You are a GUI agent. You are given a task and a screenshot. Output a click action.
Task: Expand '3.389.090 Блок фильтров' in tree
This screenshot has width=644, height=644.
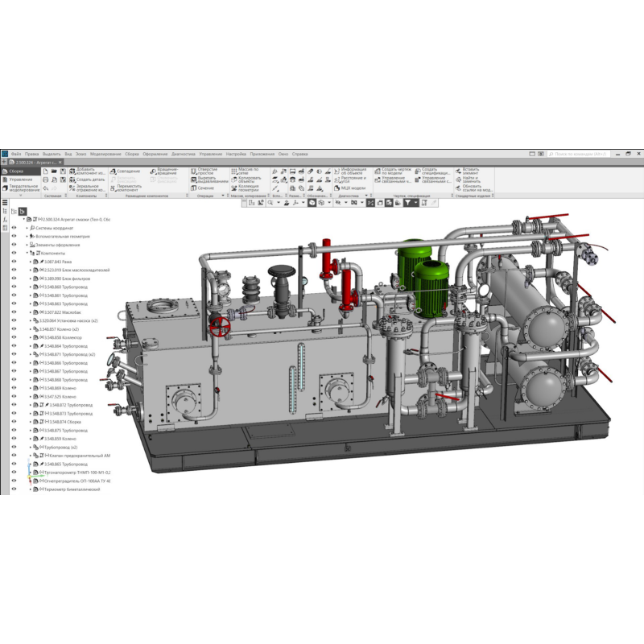point(31,279)
